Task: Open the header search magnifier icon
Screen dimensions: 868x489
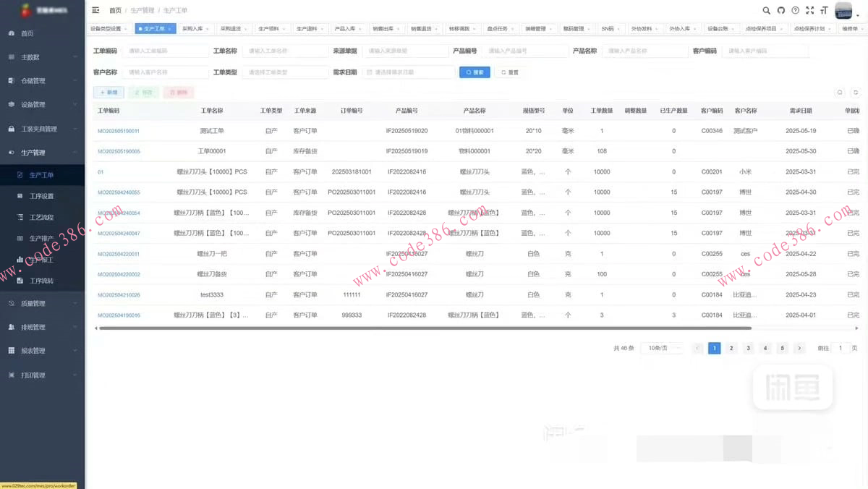Action: pyautogui.click(x=767, y=11)
